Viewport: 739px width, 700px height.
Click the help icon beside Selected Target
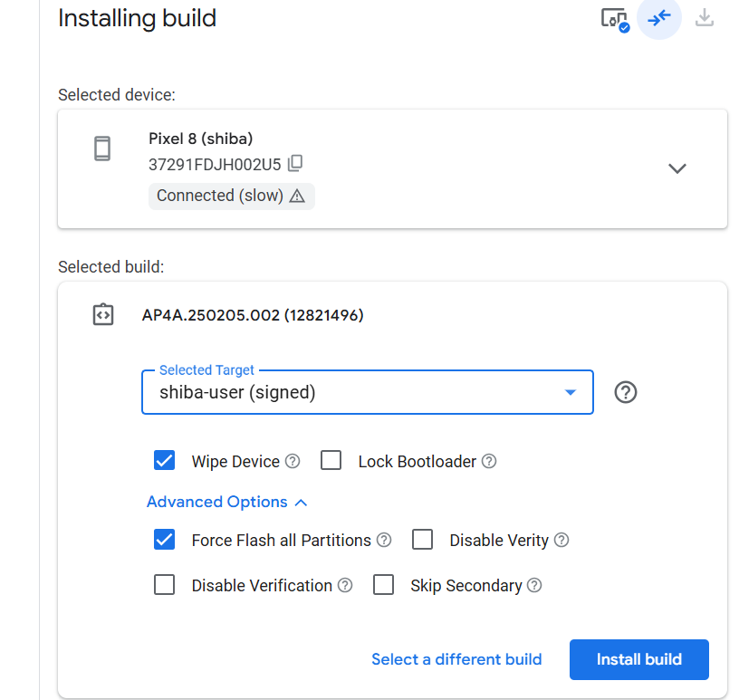[x=626, y=392]
